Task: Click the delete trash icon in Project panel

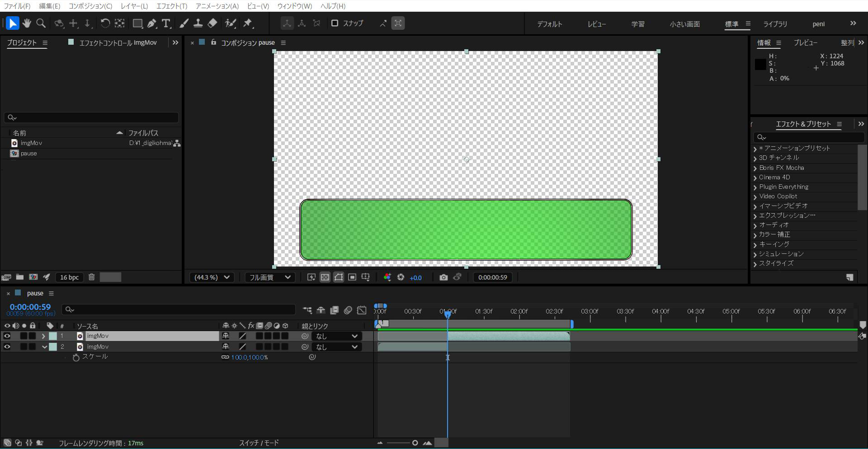Action: pos(91,277)
